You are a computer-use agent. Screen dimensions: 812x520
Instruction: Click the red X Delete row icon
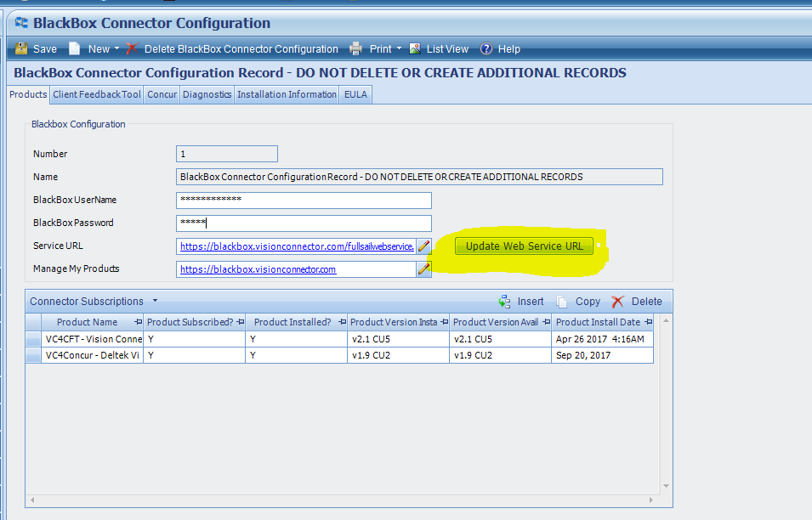[x=617, y=301]
